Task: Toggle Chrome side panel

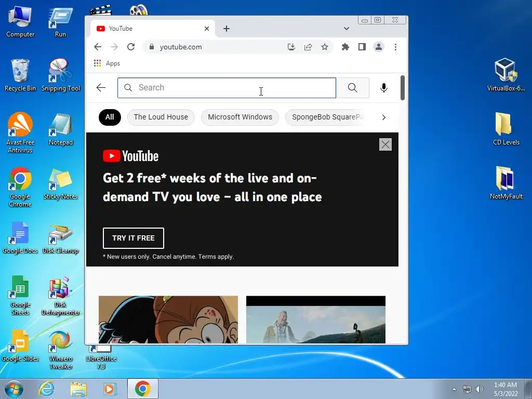Action: [362, 47]
